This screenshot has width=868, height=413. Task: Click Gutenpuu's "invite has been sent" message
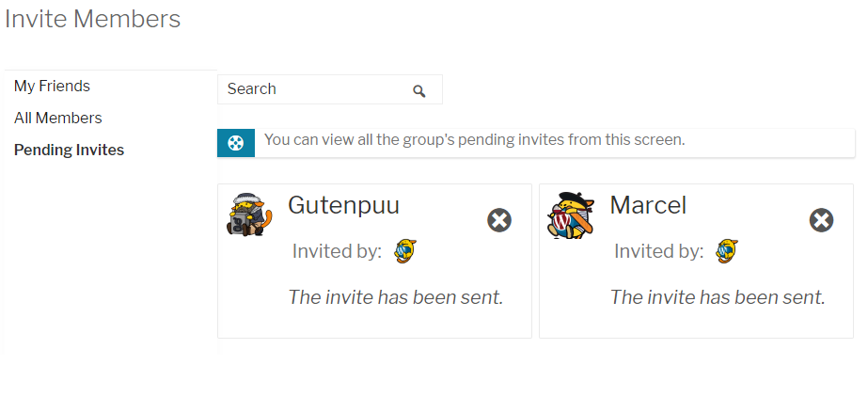tap(396, 297)
